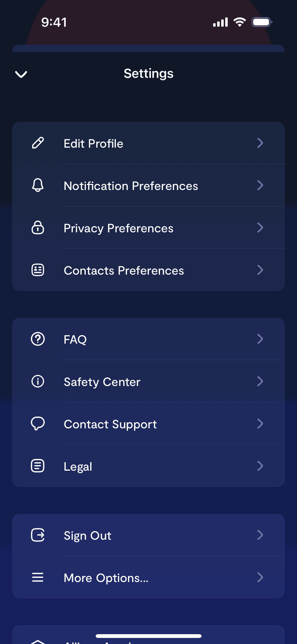Expand the Edit Profile row chevron
297x644 pixels.
coord(260,143)
